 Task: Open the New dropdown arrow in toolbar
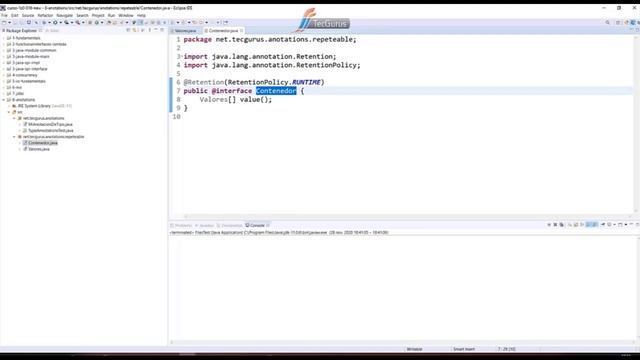(9, 22)
